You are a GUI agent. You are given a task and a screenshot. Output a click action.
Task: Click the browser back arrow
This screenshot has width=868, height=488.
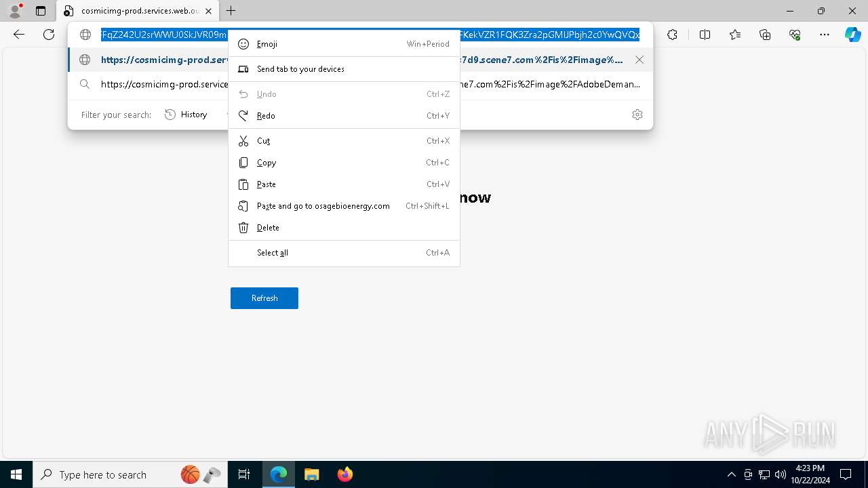[19, 35]
